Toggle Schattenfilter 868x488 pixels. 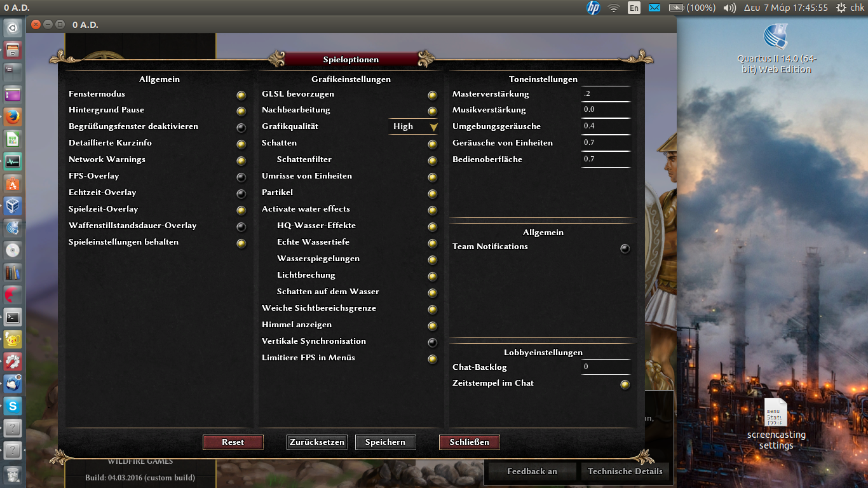click(x=433, y=161)
